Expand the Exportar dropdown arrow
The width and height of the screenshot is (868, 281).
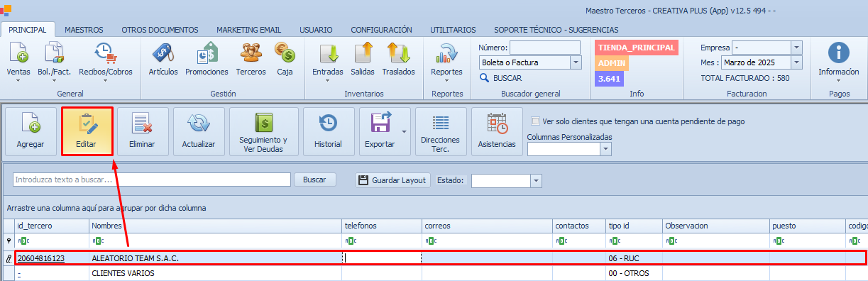(405, 131)
